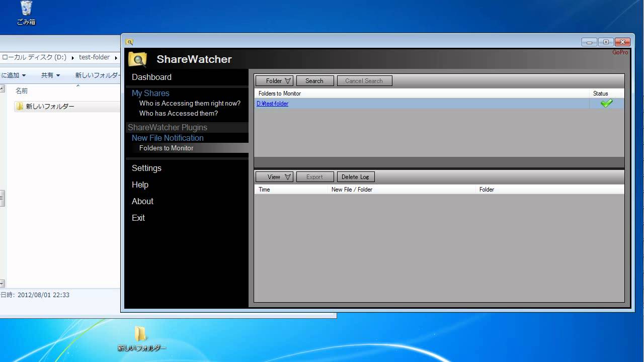Open About in the sidebar

142,201
